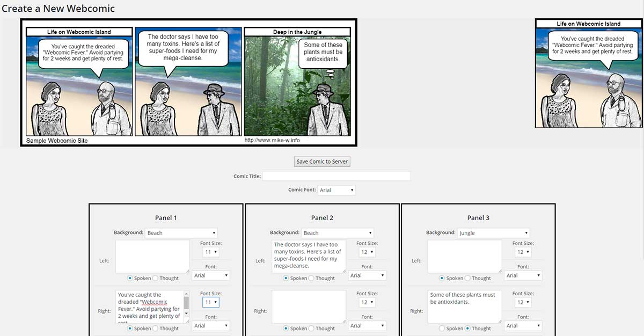Select Thought for Panel 3 Left
The height and width of the screenshot is (336, 644).
(x=468, y=278)
